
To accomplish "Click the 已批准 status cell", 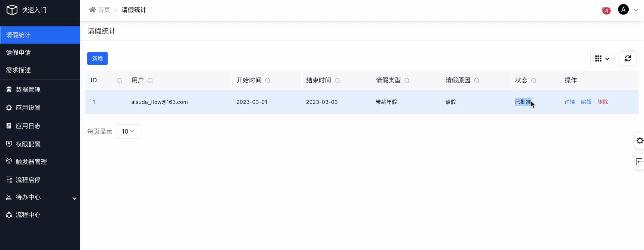I will pyautogui.click(x=523, y=102).
